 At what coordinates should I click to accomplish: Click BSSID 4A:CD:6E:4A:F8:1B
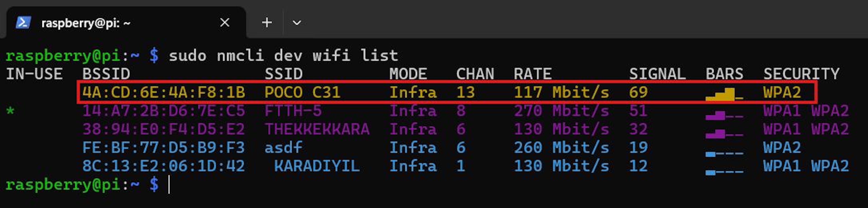[x=164, y=92]
